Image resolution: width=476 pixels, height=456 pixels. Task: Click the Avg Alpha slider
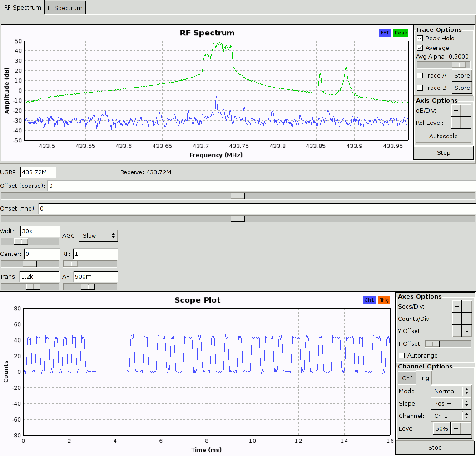point(443,65)
